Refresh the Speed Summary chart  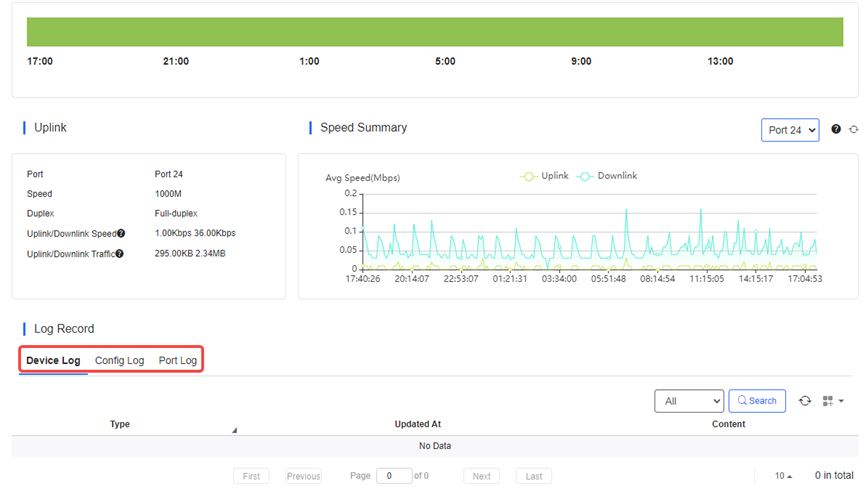853,130
